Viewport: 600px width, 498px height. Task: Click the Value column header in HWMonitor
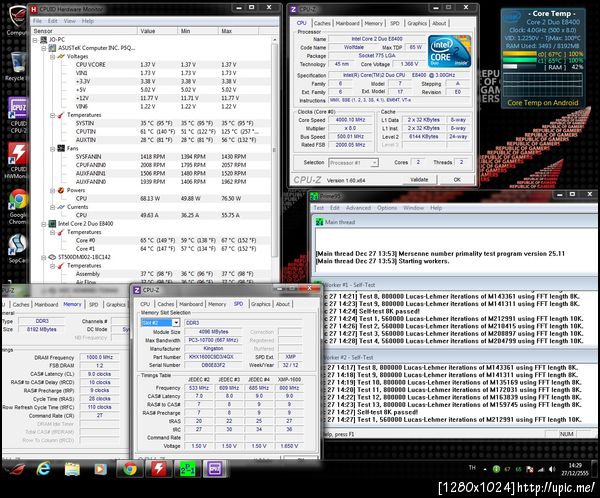pos(157,31)
